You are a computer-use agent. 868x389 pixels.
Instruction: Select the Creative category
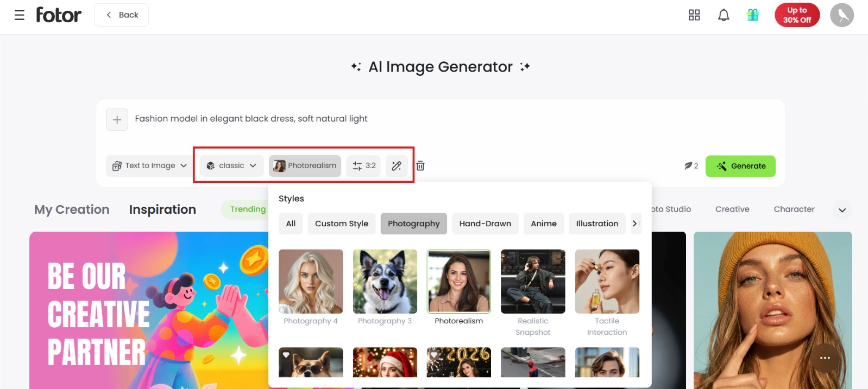(732, 209)
